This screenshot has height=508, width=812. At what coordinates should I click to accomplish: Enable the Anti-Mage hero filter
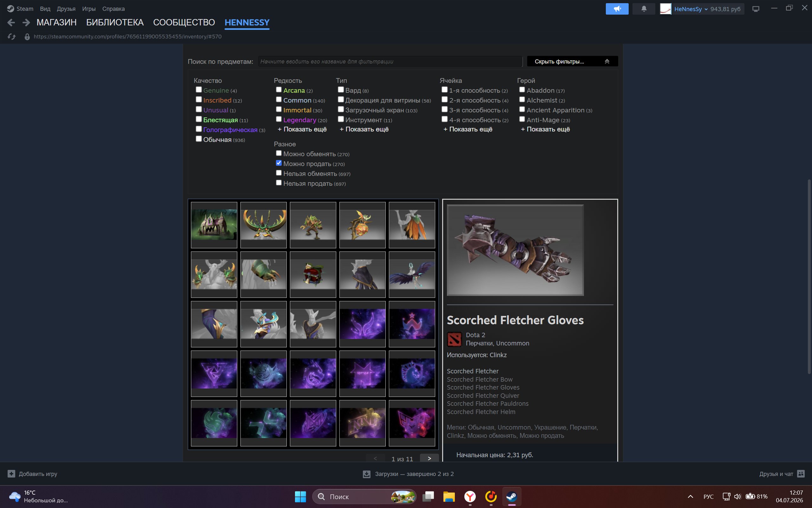pos(522,119)
